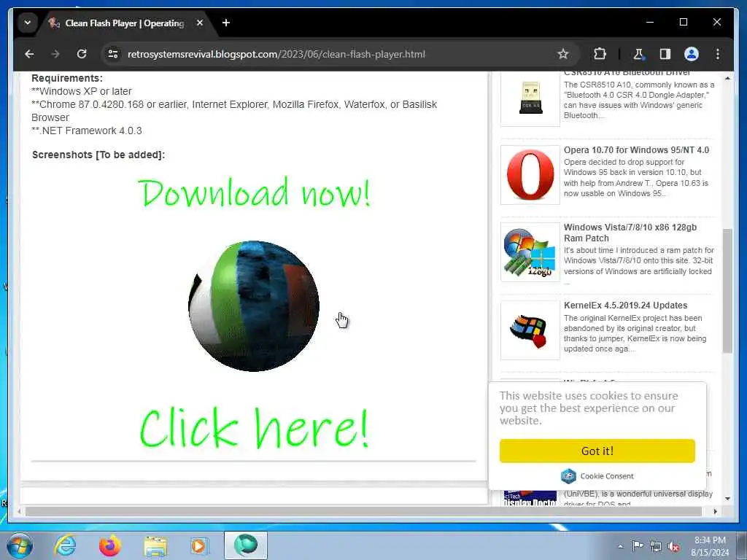Click the scrollbar down arrow
Viewport: 747px width, 560px height.
pyautogui.click(x=727, y=499)
